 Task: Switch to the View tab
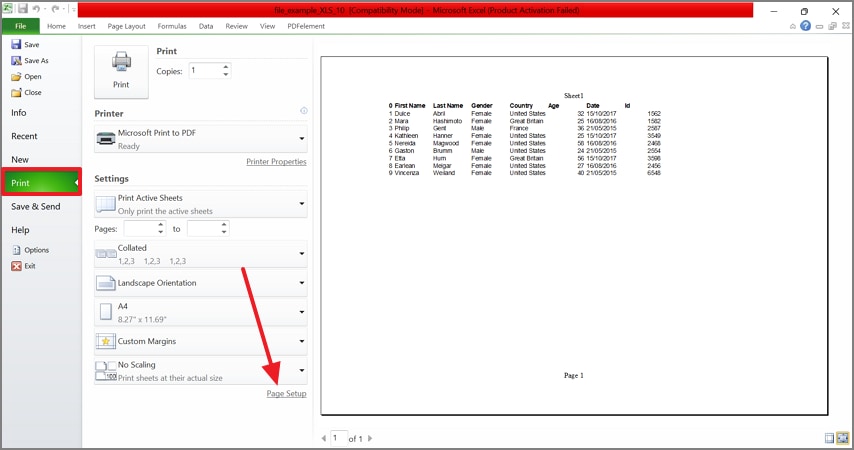[x=267, y=26]
